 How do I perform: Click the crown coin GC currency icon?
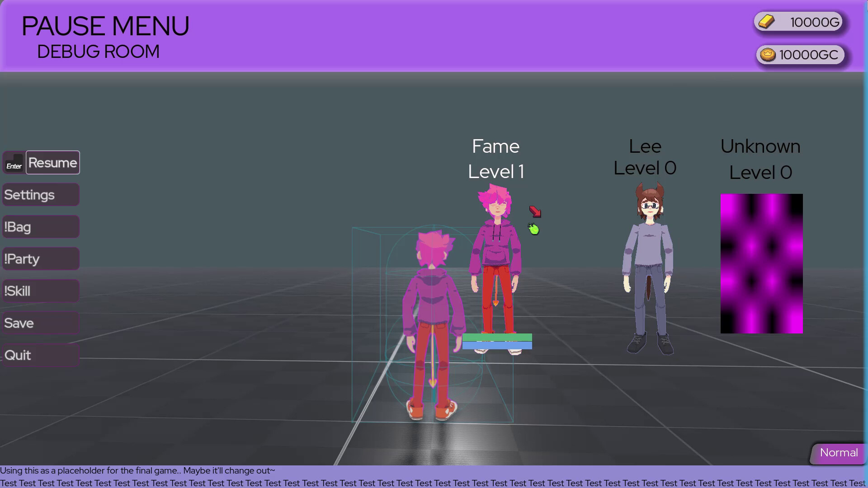tap(768, 55)
